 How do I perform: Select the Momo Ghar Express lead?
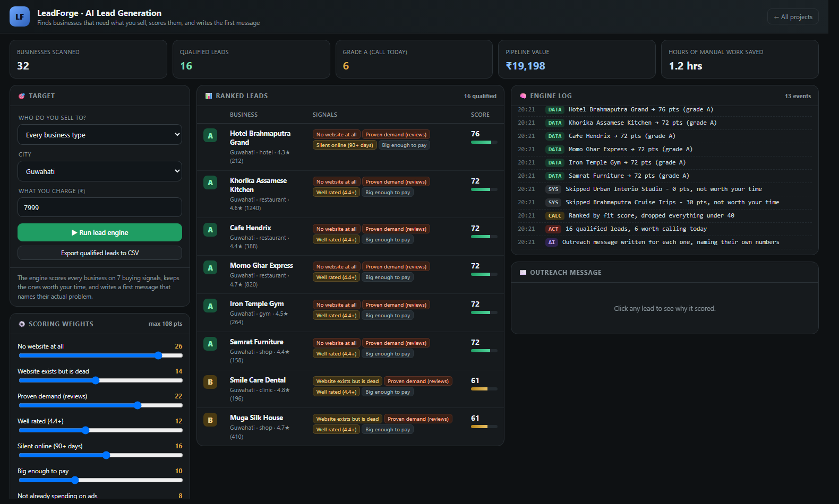tap(350, 275)
